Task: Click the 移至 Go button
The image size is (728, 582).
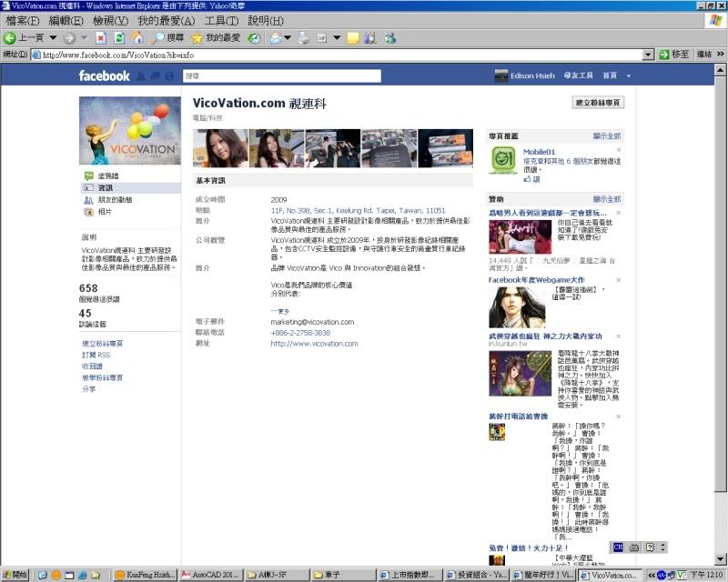Action: [x=674, y=55]
